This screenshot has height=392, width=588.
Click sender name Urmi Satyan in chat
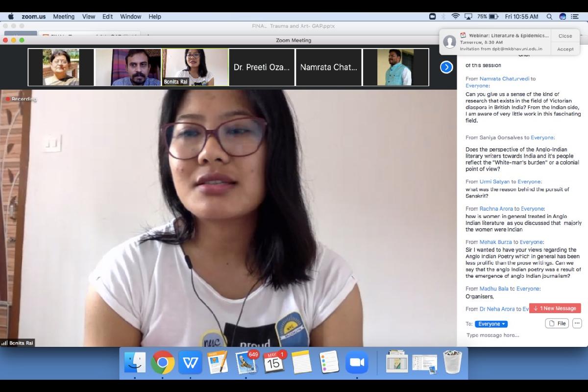[x=494, y=181]
